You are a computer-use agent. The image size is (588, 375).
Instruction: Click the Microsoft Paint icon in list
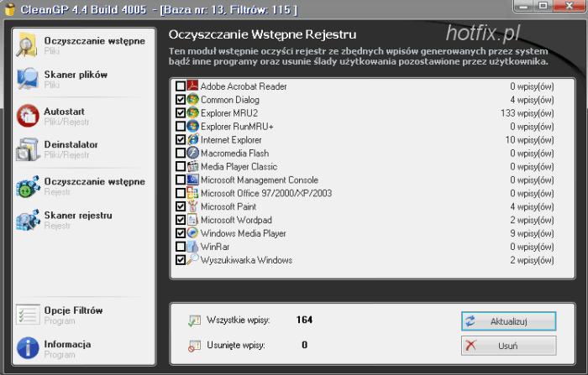click(193, 206)
